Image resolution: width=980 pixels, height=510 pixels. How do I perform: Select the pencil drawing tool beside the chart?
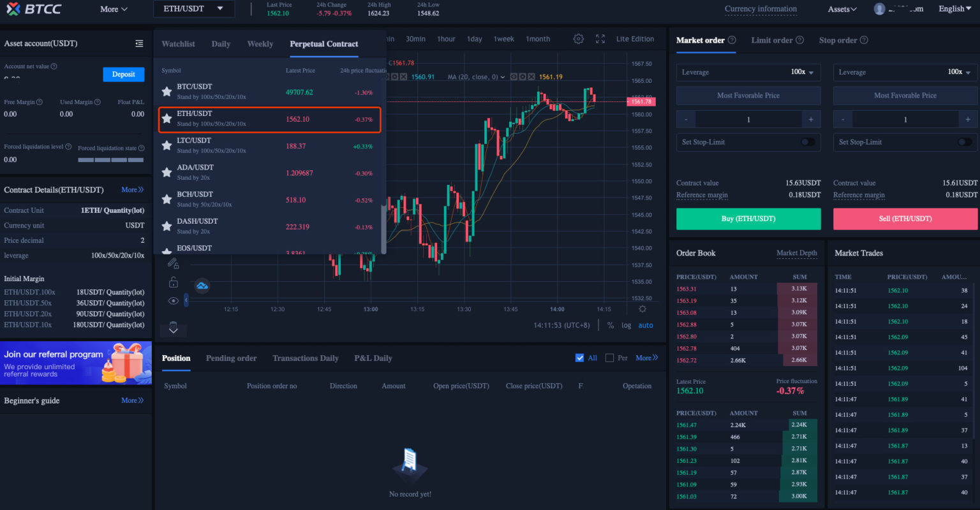click(x=172, y=263)
